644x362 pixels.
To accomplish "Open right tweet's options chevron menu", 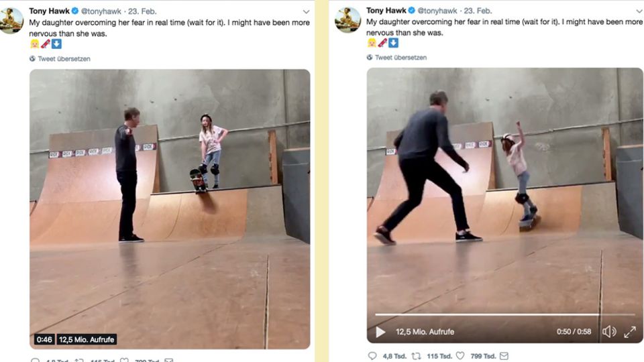I will (639, 11).
